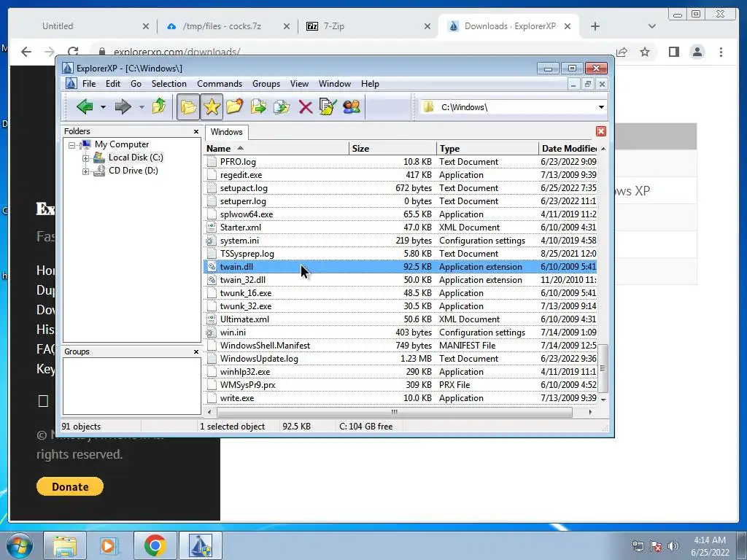Click the two people icon in toolbar
The image size is (747, 560).
click(x=352, y=106)
